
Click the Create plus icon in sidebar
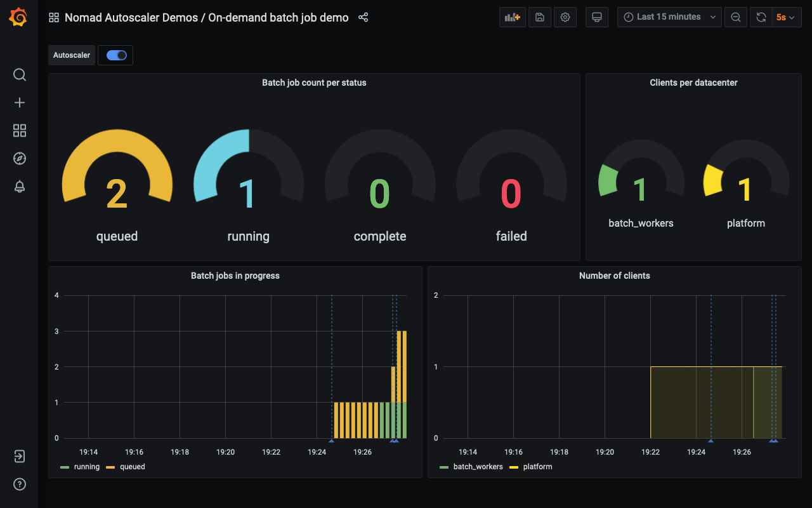click(20, 103)
